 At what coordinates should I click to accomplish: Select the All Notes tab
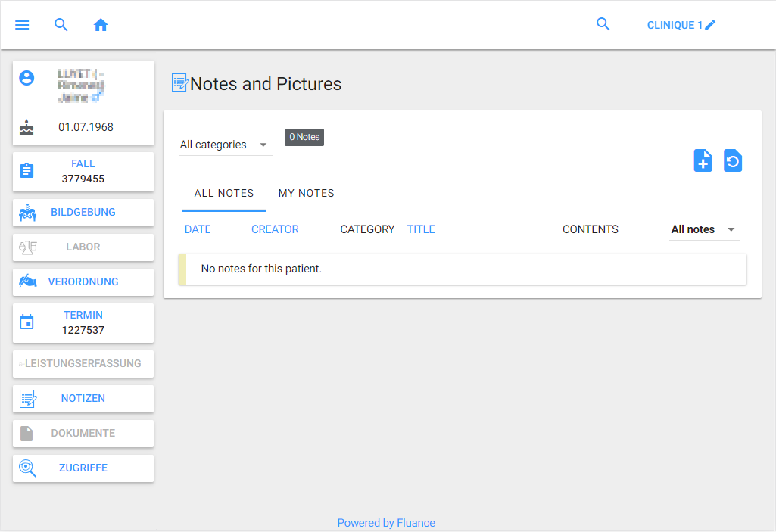point(224,193)
